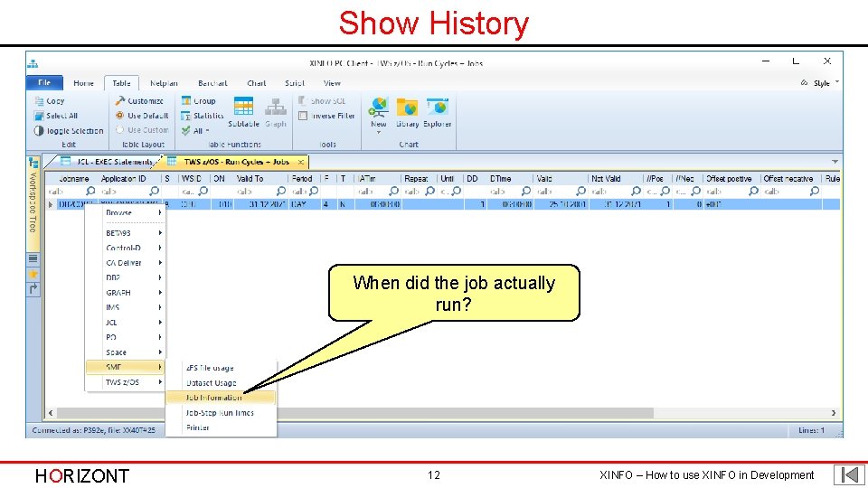Click the Copy icon in Edit group
This screenshot has height=488, width=868.
click(x=39, y=100)
